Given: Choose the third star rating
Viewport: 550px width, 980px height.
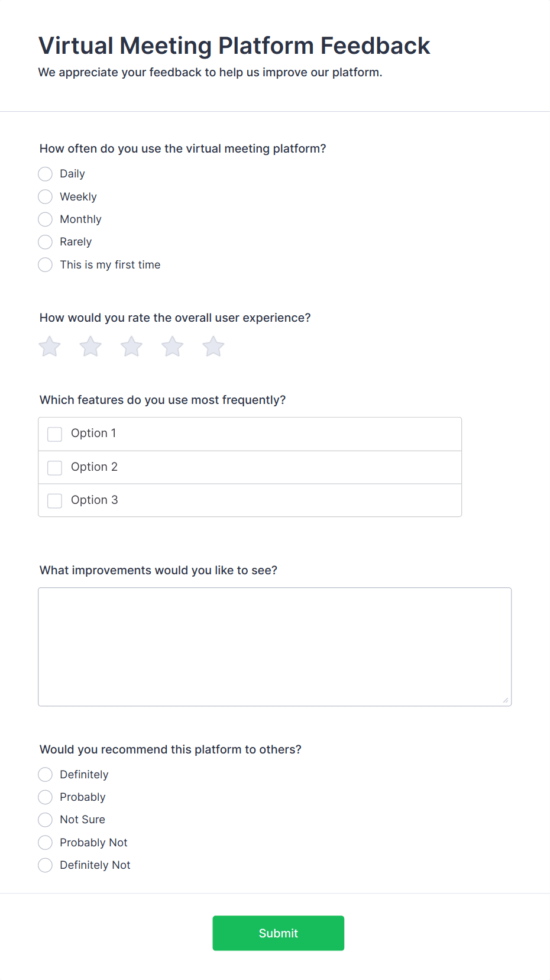Looking at the screenshot, I should (x=131, y=347).
